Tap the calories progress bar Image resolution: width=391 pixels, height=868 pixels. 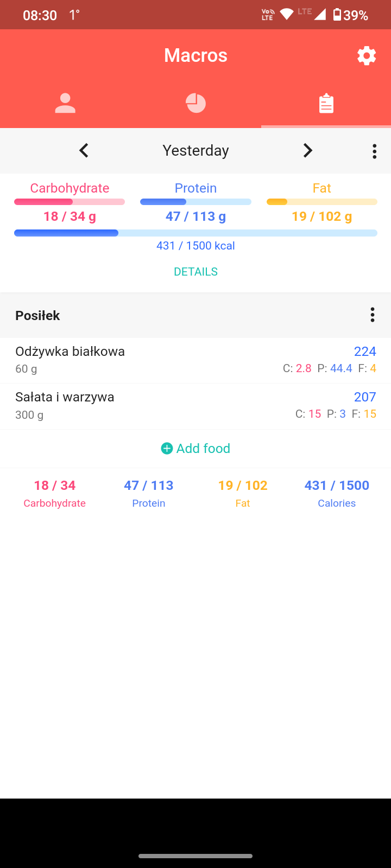pos(195,233)
